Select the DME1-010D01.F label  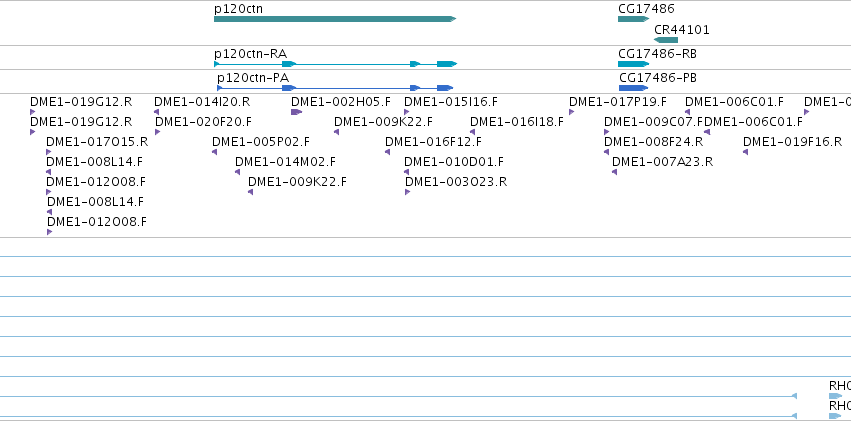(x=454, y=162)
